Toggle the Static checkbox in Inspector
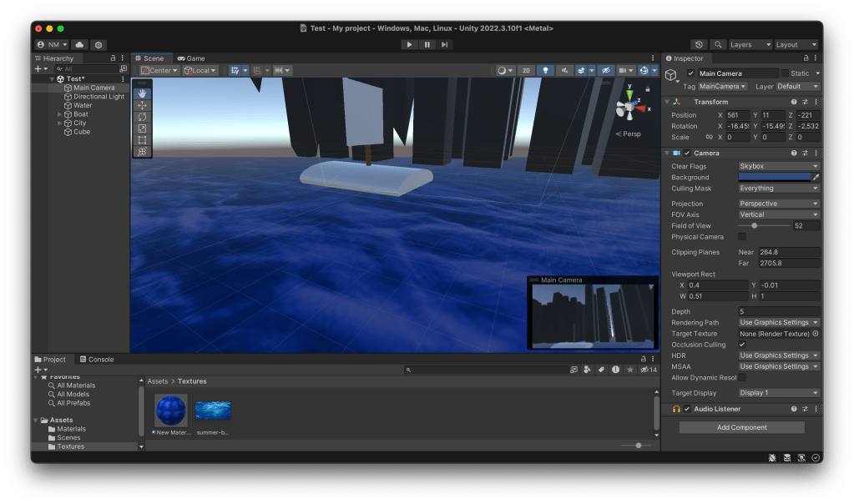854x504 pixels. pos(785,73)
